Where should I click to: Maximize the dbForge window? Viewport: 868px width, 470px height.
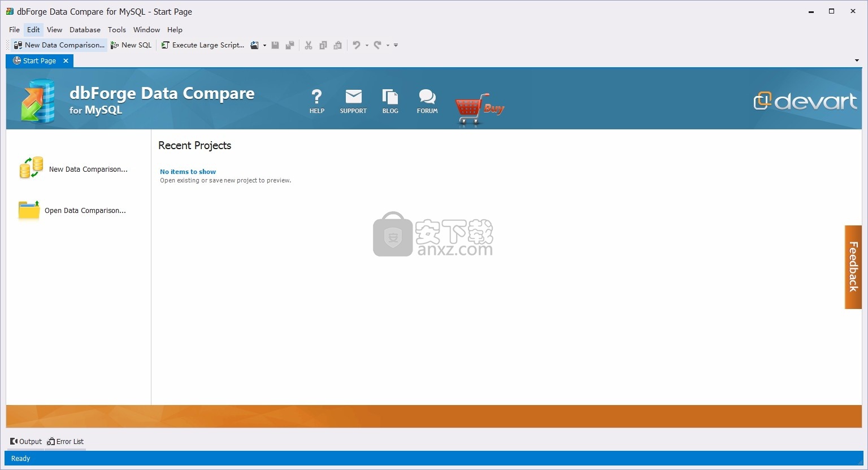pos(832,11)
